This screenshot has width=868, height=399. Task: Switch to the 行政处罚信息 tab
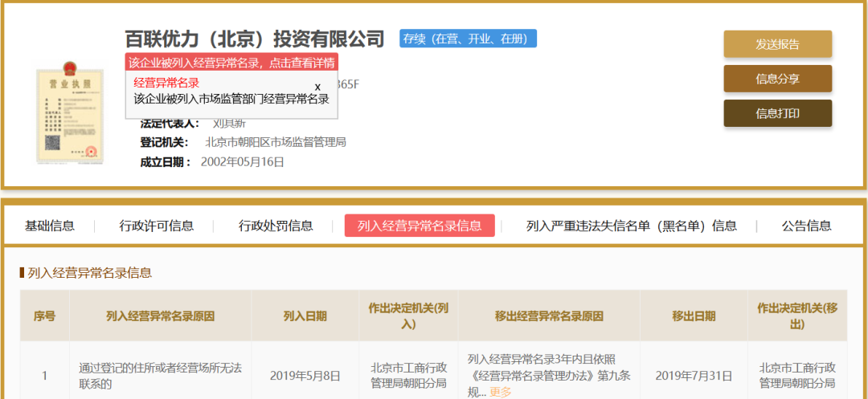[276, 226]
